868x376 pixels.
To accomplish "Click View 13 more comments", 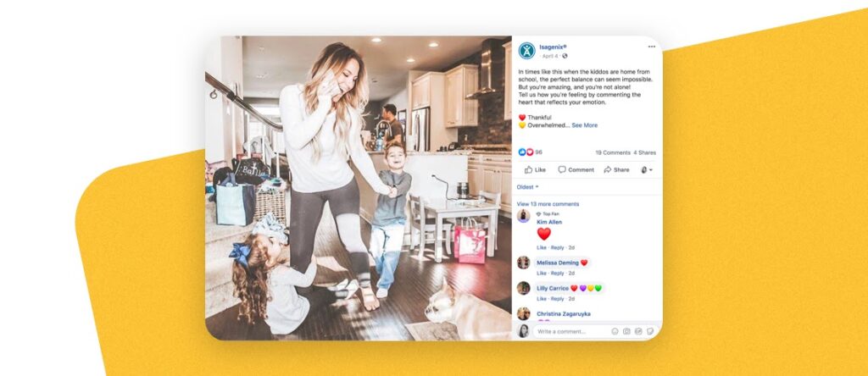I will point(548,204).
